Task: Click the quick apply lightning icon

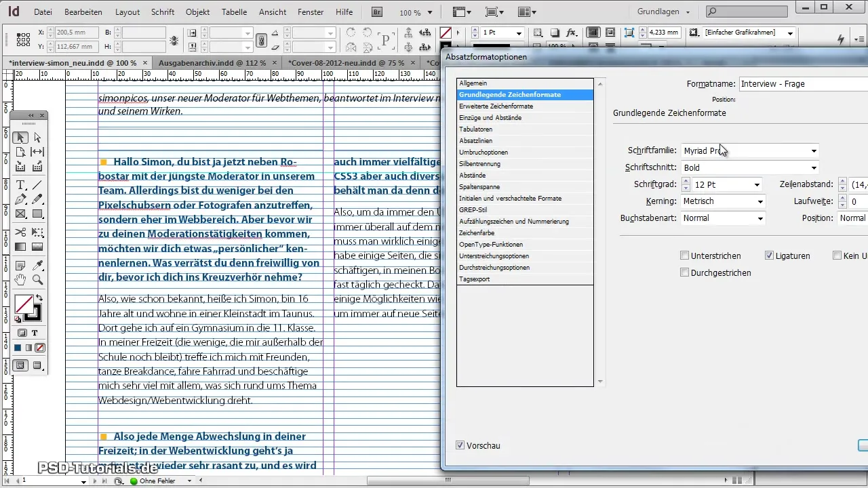Action: pyautogui.click(x=842, y=39)
